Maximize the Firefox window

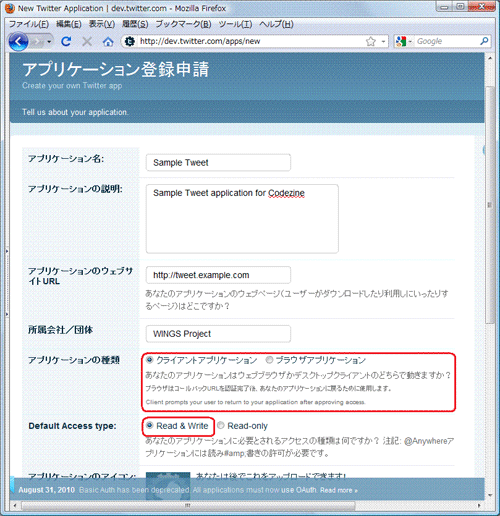click(x=461, y=7)
